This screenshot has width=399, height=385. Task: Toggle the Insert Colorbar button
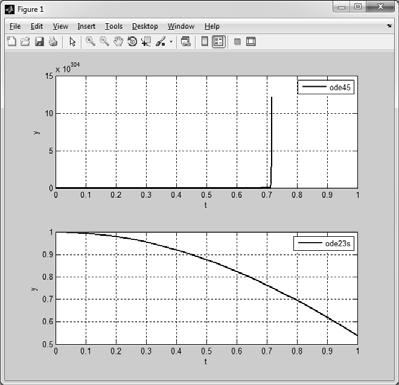click(204, 42)
